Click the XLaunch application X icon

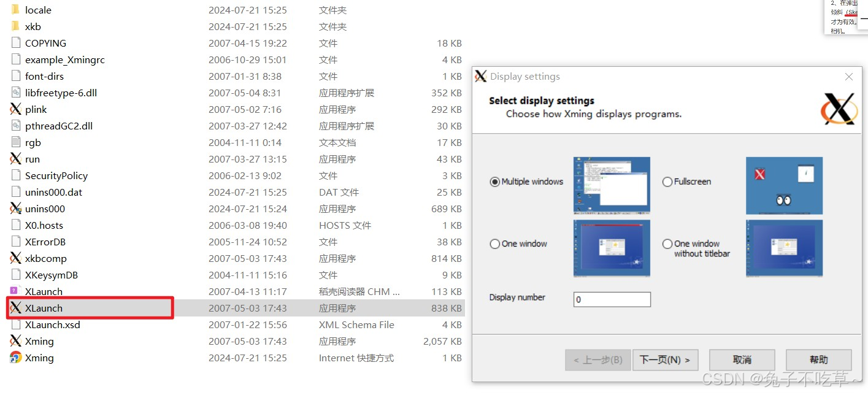[15, 308]
